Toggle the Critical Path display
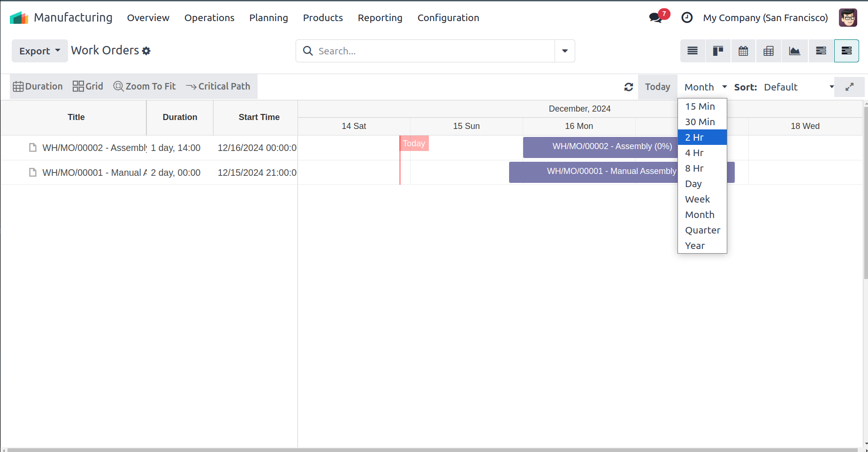This screenshot has width=868, height=452. 218,86
